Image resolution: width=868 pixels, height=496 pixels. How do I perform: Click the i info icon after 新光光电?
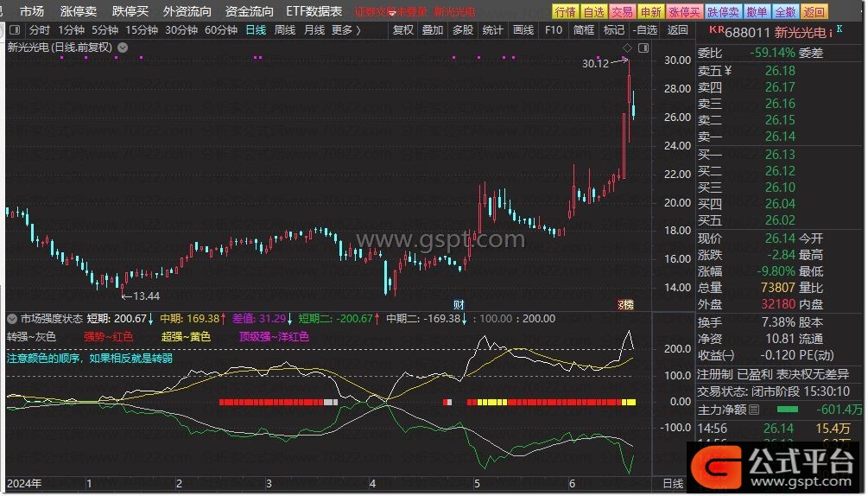coord(831,33)
